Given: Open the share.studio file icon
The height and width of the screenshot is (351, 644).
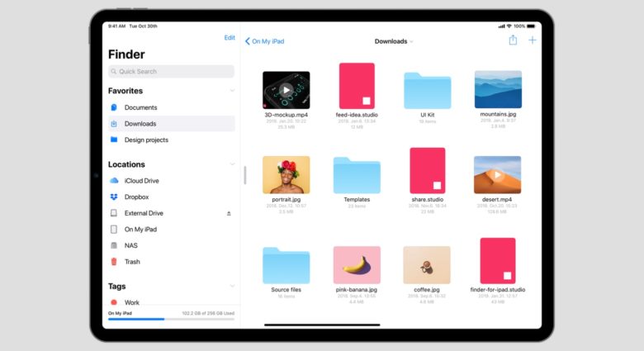Looking at the screenshot, I should pos(427,171).
